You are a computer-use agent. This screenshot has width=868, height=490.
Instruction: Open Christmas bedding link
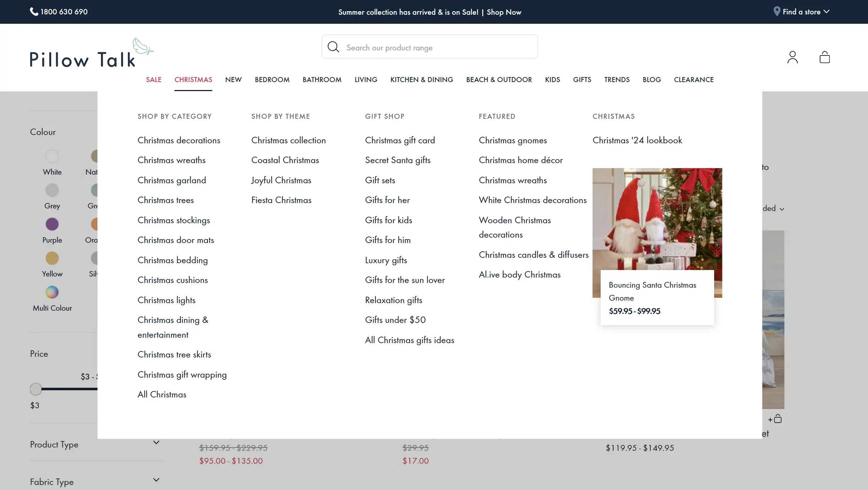click(173, 260)
